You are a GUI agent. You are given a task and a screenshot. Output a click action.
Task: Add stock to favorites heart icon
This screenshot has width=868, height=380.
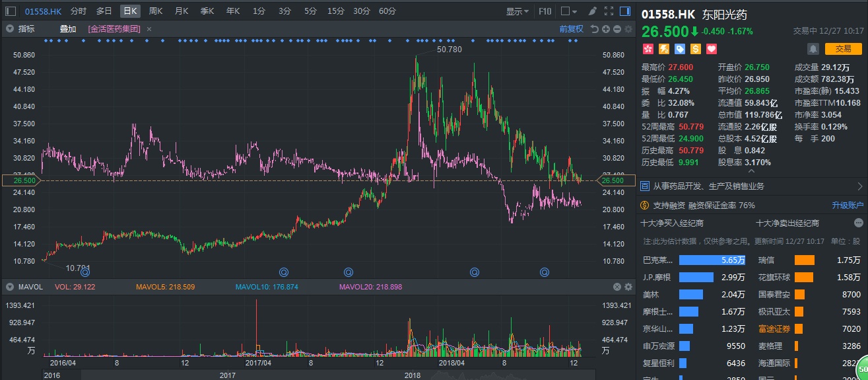tap(712, 49)
